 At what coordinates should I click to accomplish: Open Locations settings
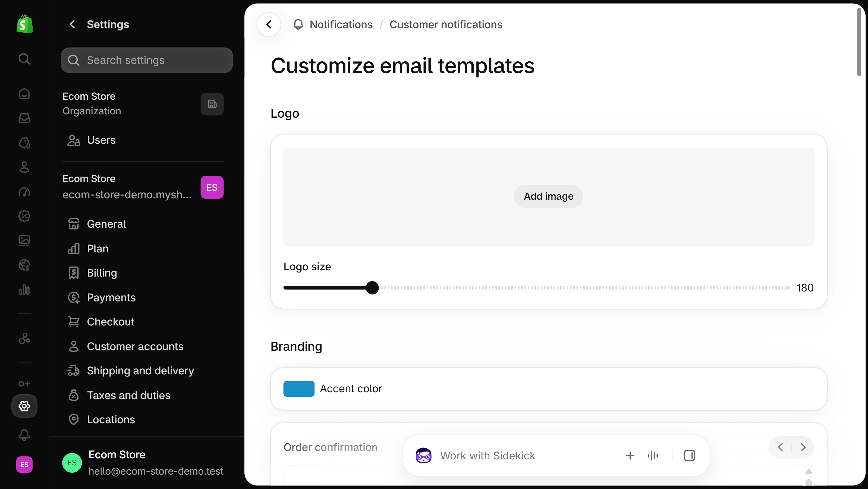[x=143, y=419]
